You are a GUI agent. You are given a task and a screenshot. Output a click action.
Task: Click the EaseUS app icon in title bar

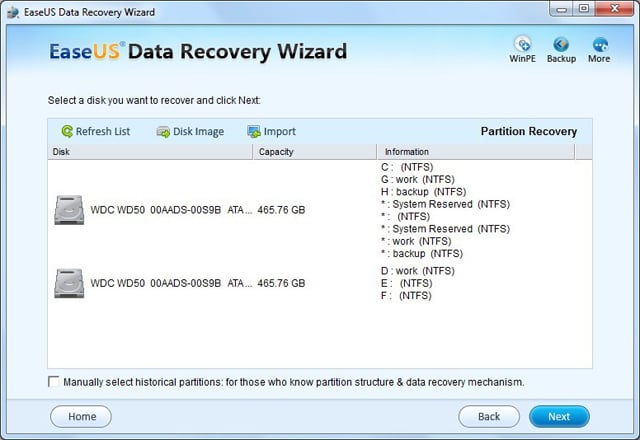click(13, 12)
